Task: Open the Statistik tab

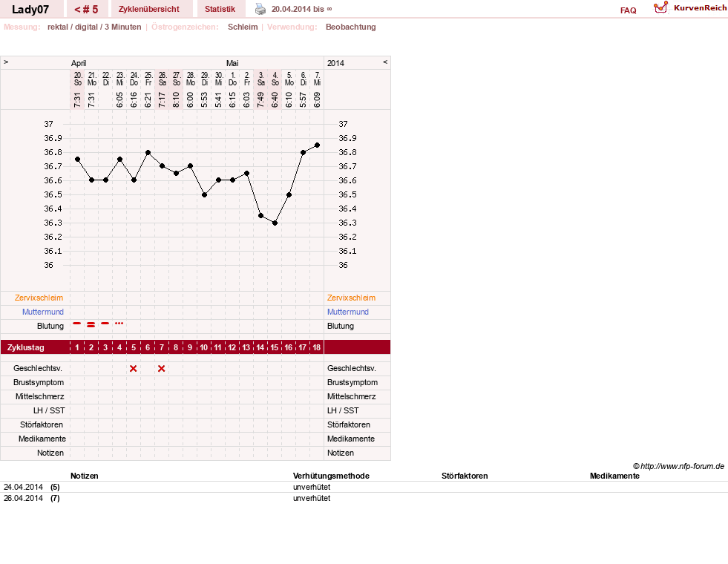Action: [220, 10]
